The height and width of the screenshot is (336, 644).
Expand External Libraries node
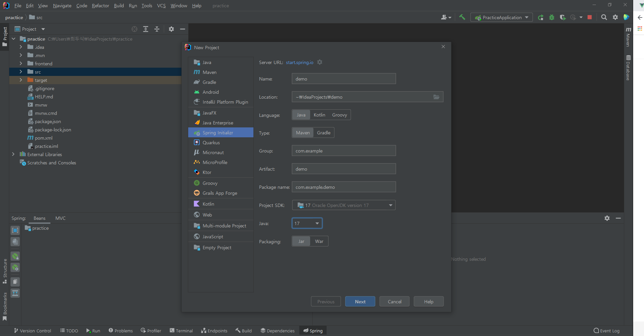click(13, 154)
